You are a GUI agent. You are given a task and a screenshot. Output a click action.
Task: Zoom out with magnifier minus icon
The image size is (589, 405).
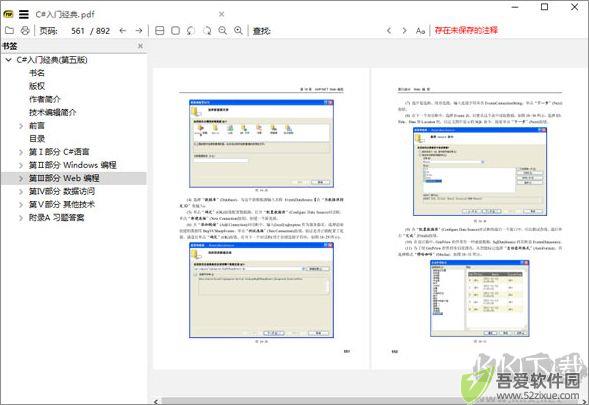(223, 30)
